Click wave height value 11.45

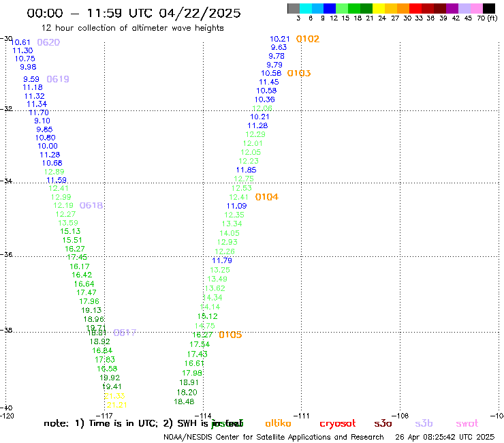point(269,82)
